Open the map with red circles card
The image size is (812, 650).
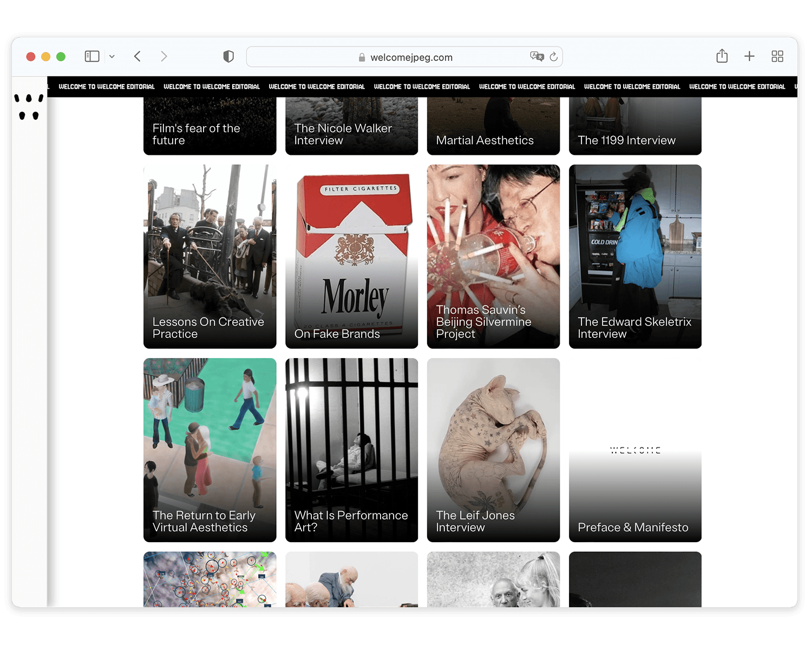pyautogui.click(x=210, y=579)
